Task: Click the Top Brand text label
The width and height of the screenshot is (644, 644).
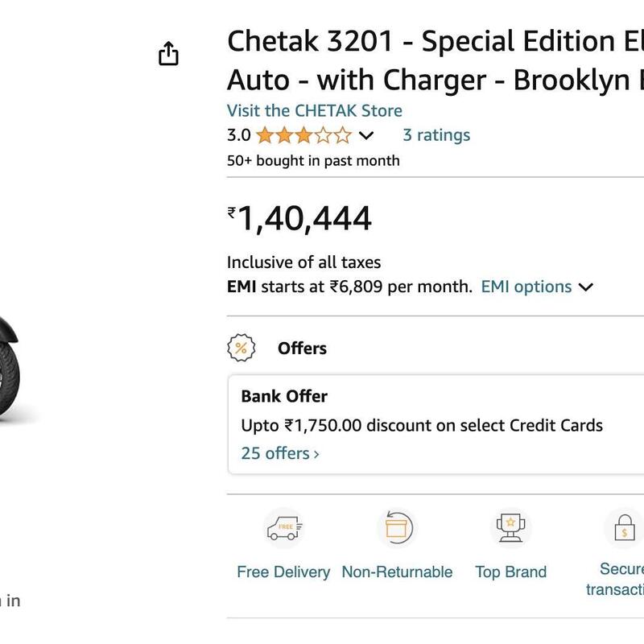Action: (x=510, y=572)
